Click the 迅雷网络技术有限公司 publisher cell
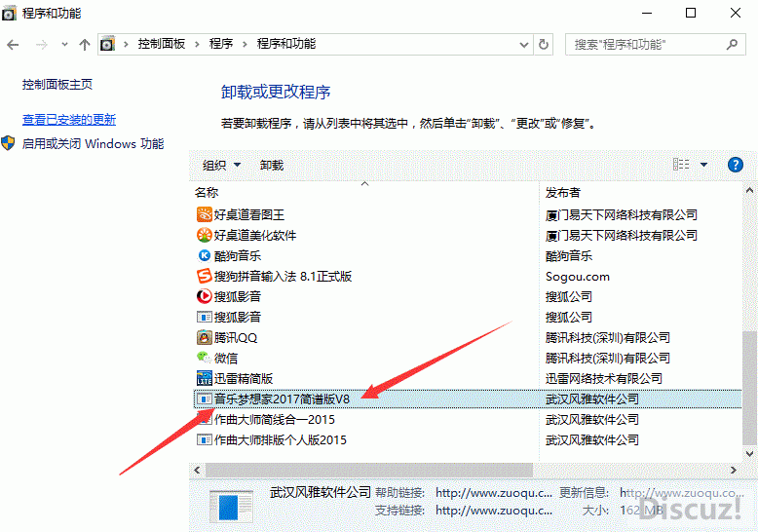 604,378
